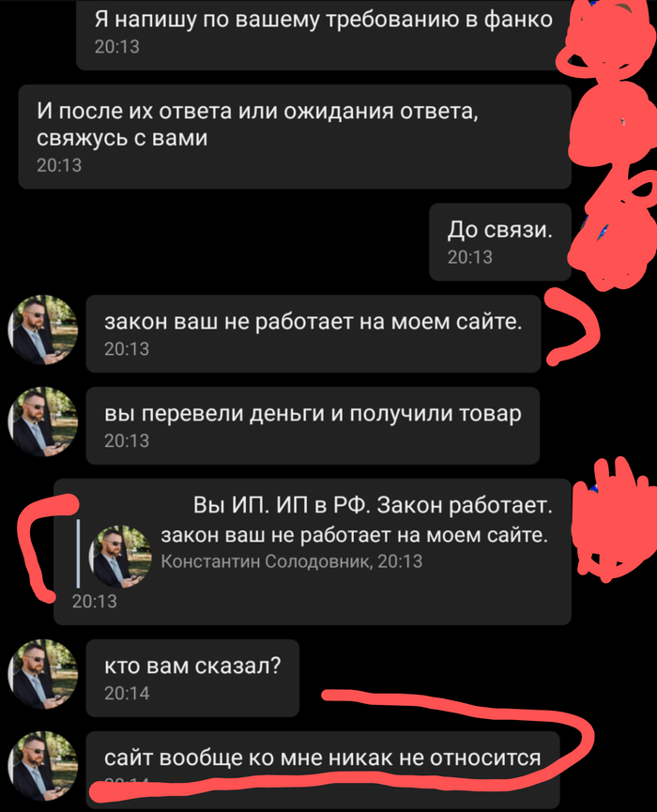
Task: Tap 20:13 timestamp under "свяжусь с вами"
Action: click(59, 165)
